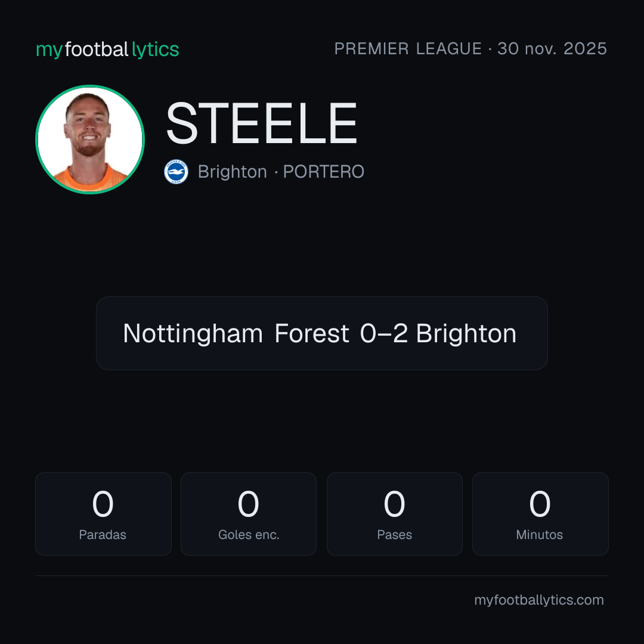644x644 pixels.
Task: Select the STEELE player name heading
Action: pyautogui.click(x=262, y=123)
